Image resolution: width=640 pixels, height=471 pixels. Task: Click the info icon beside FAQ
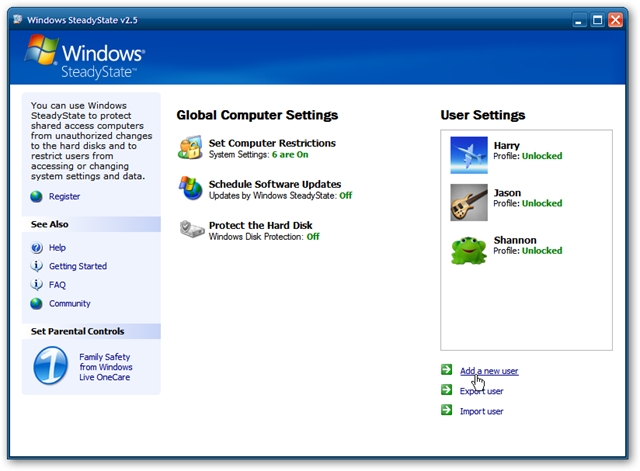36,284
